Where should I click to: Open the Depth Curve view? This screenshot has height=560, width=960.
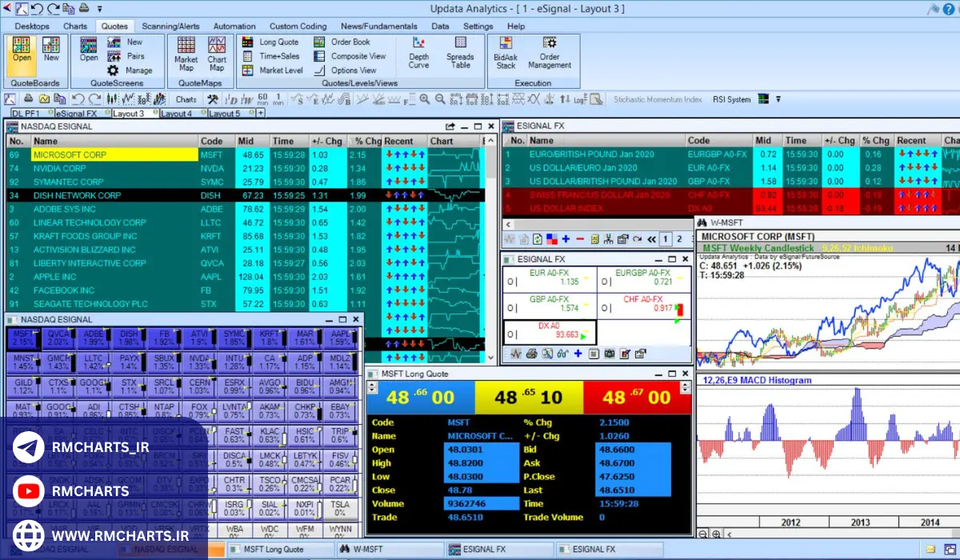(418, 53)
